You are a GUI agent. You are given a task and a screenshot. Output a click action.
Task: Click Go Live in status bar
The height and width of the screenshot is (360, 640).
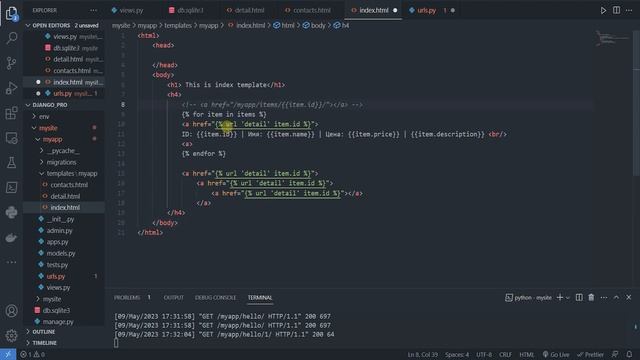click(555, 354)
